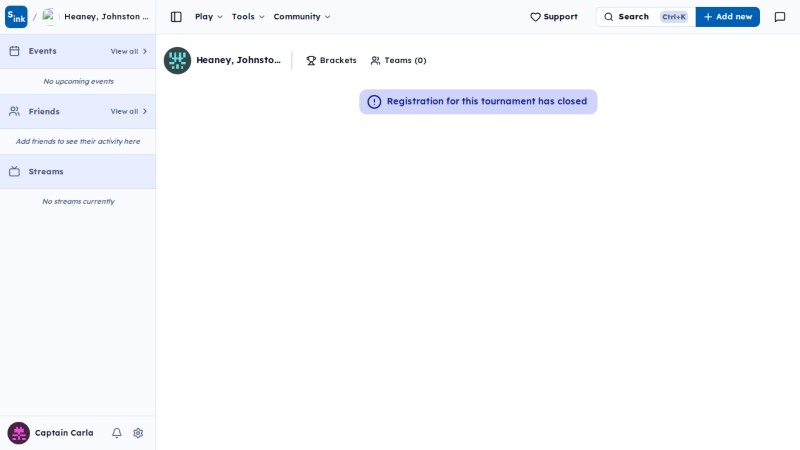Open the chat bubble icon
800x450 pixels.
click(x=780, y=17)
